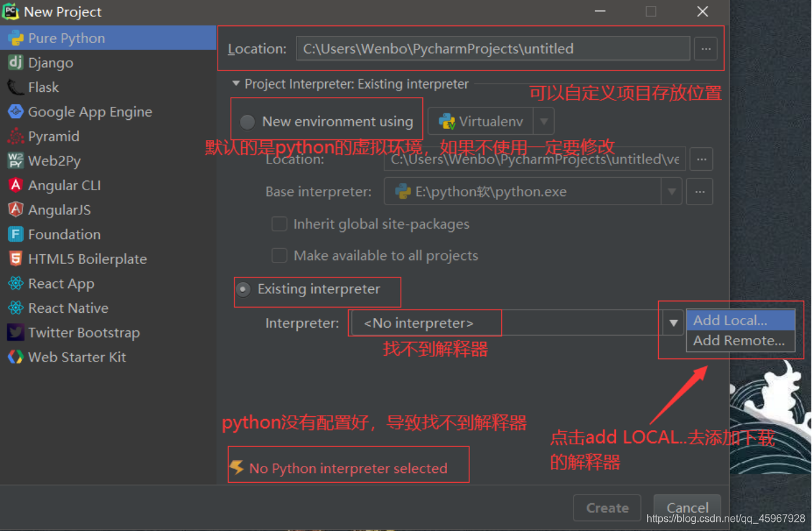Viewport: 812px width, 531px height.
Task: Browse for Base interpreter via ellipsis button
Action: (x=701, y=192)
